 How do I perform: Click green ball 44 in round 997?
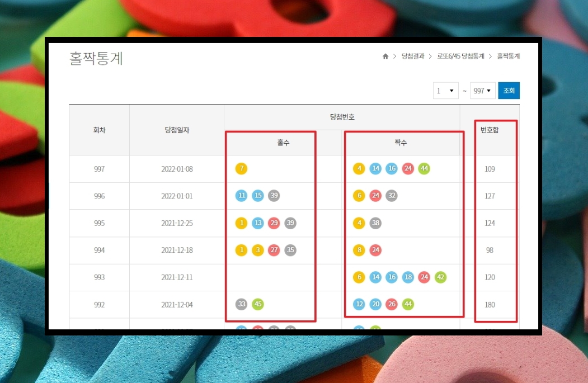tap(424, 169)
